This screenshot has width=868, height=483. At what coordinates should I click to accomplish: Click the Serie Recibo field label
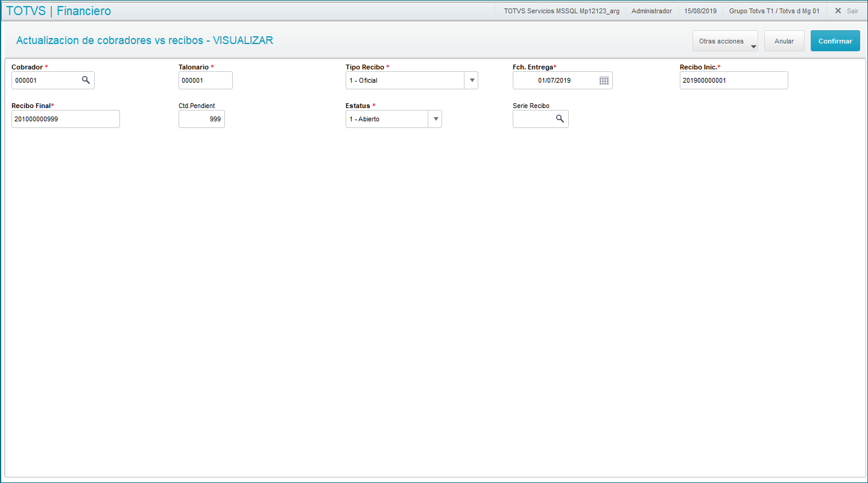click(531, 106)
